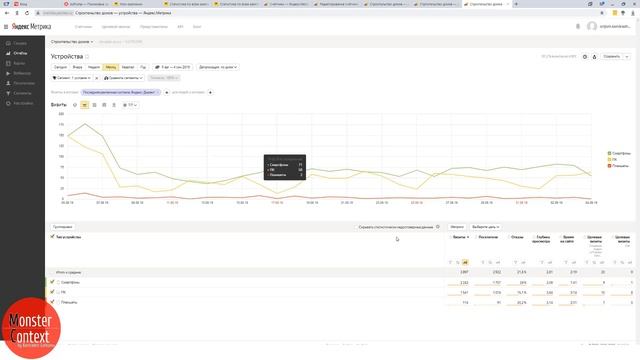Open the counter dropdown Строительство домов
640x360 pixels.
tap(72, 42)
